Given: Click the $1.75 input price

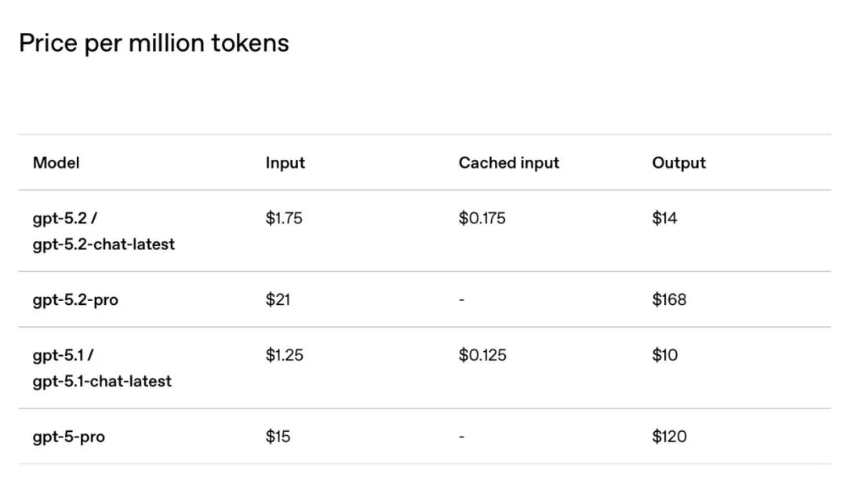Looking at the screenshot, I should pyautogui.click(x=284, y=219).
